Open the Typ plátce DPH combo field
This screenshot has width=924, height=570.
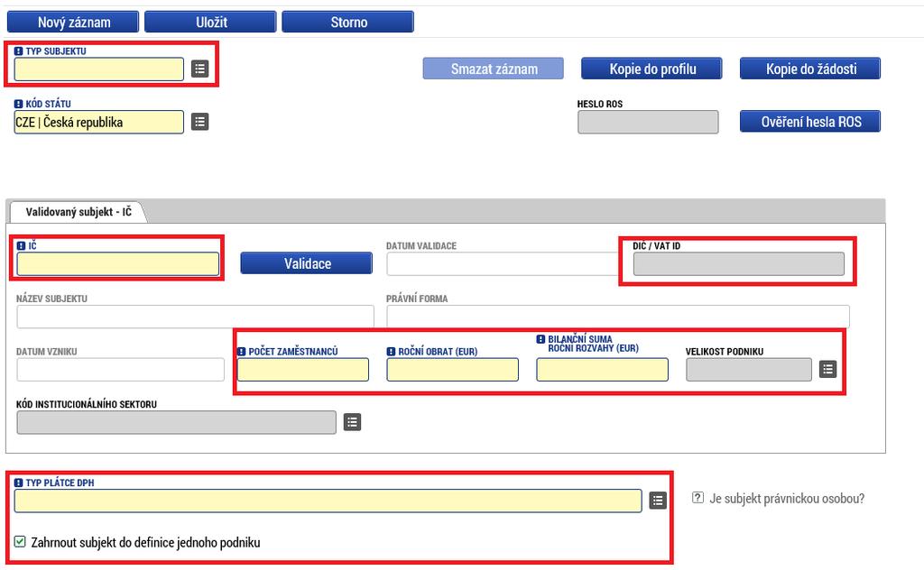(328, 501)
